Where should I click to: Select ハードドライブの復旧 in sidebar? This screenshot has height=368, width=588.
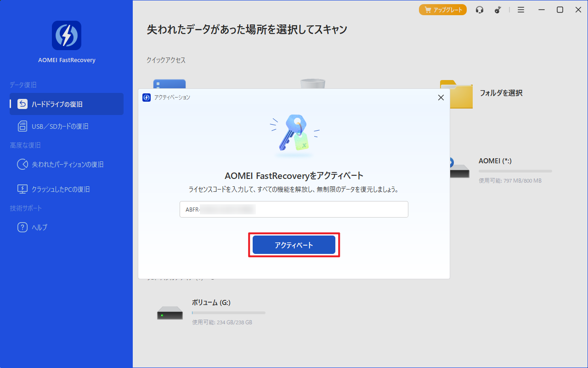pyautogui.click(x=67, y=104)
